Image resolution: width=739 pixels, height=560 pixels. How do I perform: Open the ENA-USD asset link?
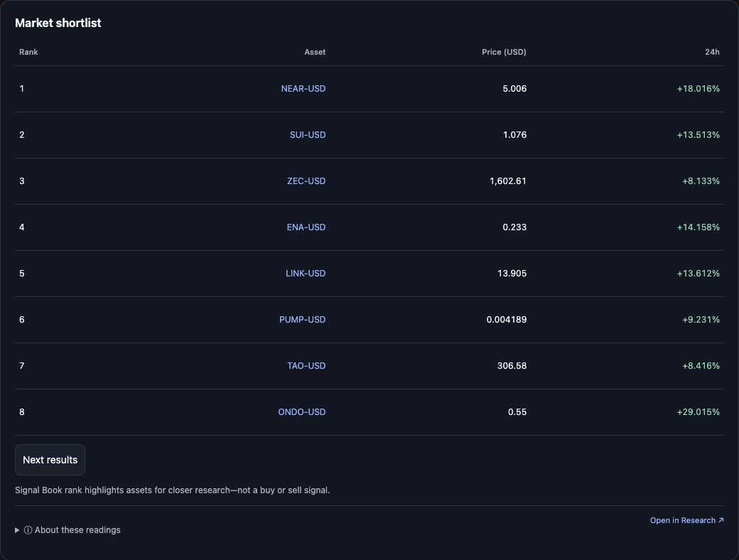[x=306, y=227]
